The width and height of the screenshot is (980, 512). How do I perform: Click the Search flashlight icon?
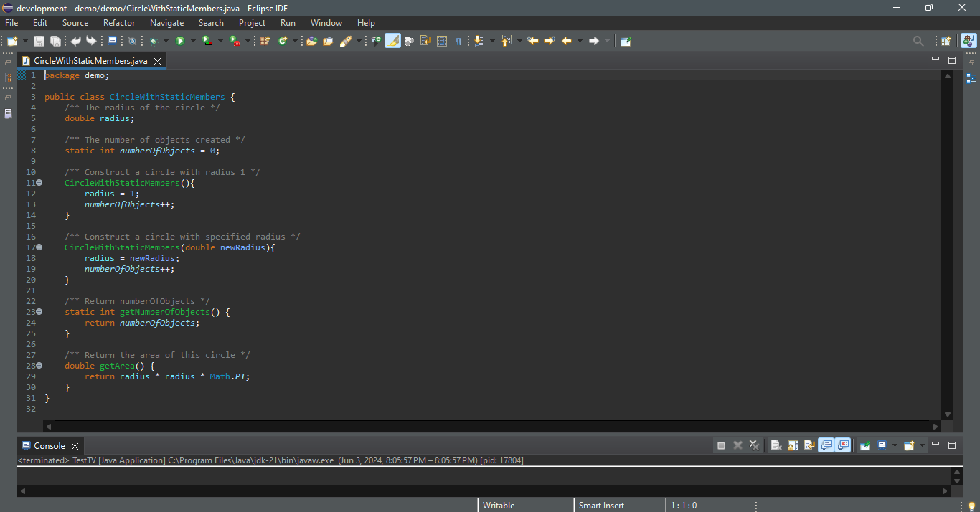pos(346,41)
